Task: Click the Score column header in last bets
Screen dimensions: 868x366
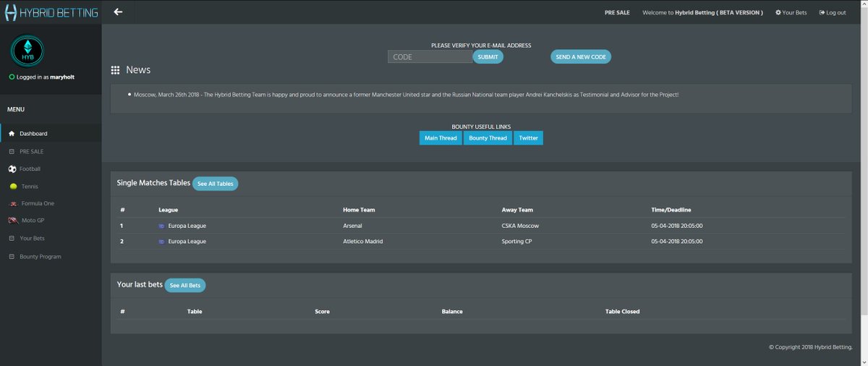Action: click(322, 312)
